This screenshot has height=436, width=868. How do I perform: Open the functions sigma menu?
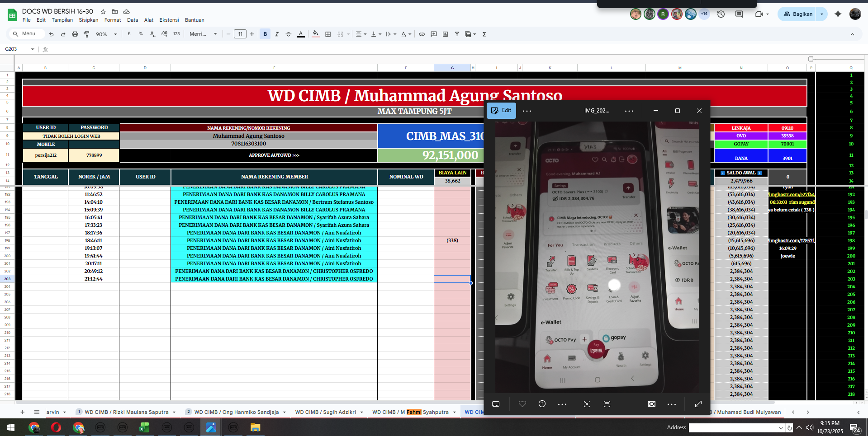(484, 34)
